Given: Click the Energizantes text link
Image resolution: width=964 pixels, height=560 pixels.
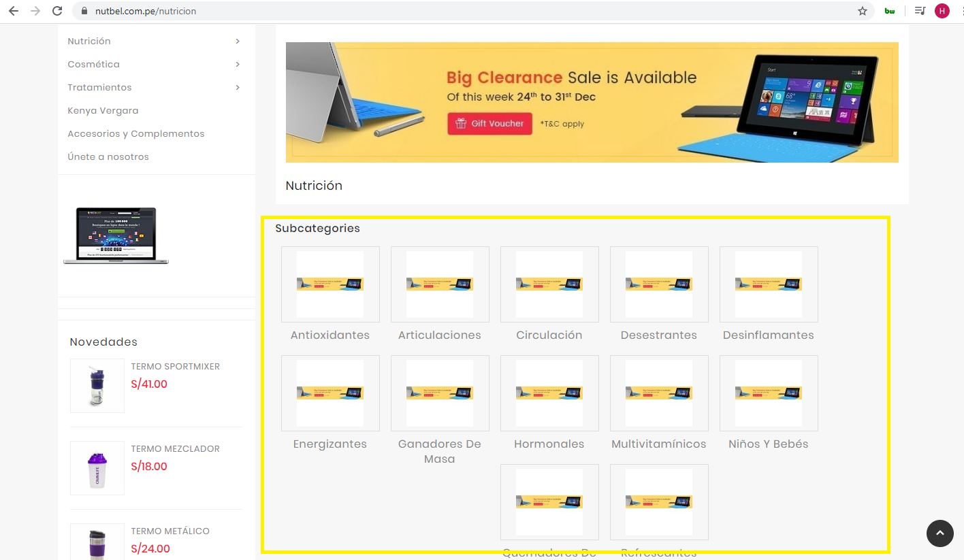Looking at the screenshot, I should (x=330, y=444).
